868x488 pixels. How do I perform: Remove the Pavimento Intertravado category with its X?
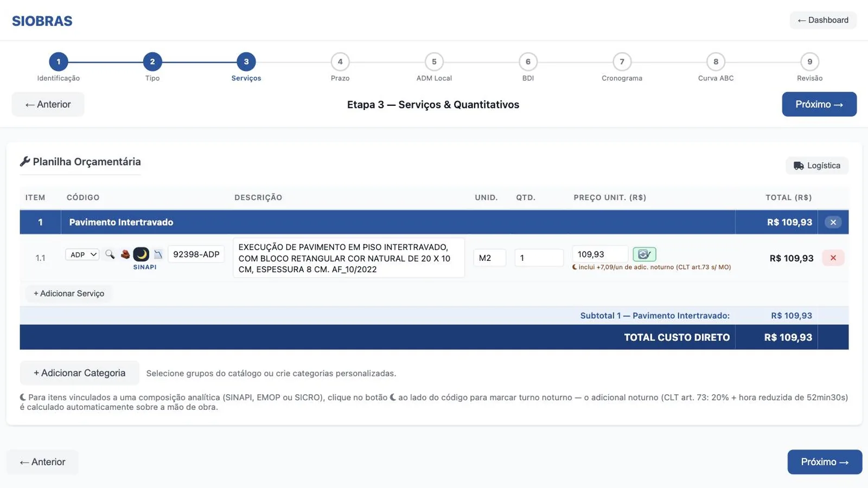tap(833, 222)
